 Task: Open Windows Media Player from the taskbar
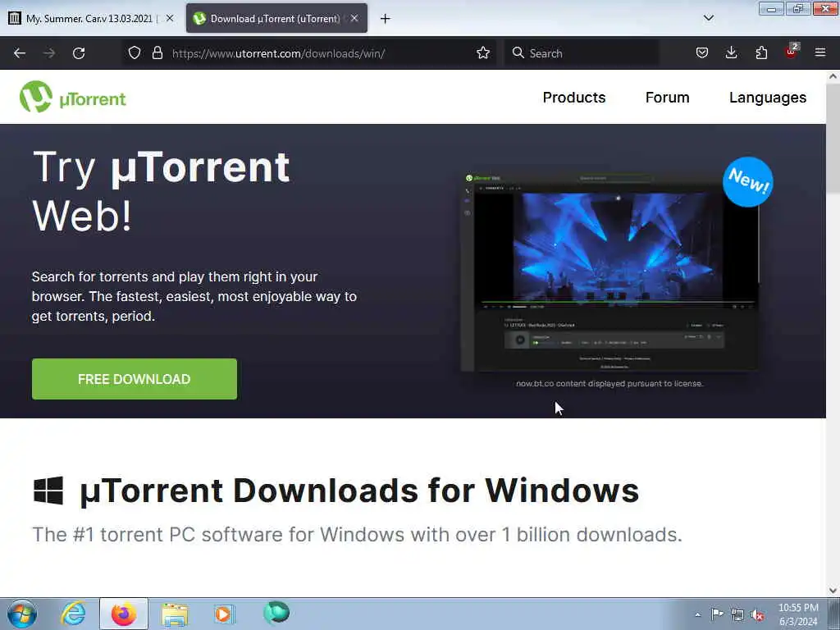pos(224,614)
